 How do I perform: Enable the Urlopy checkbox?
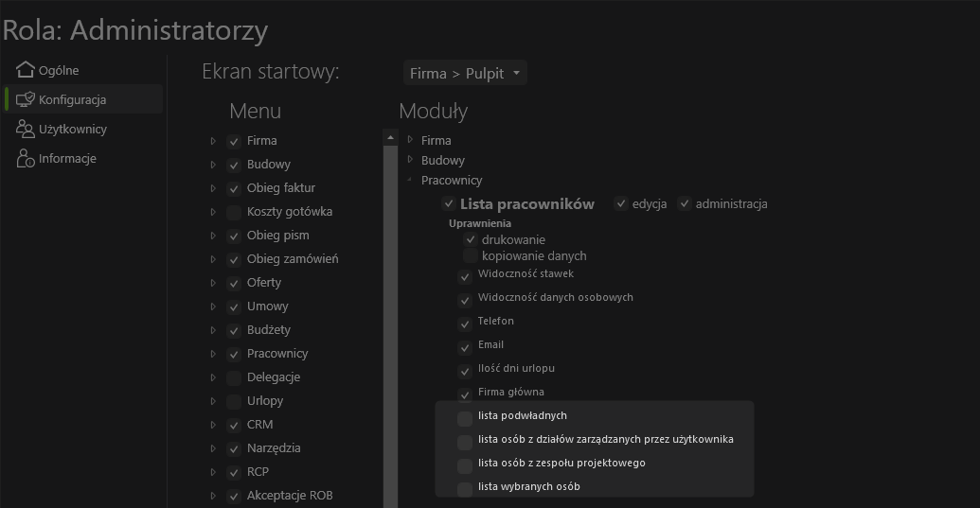[x=234, y=402]
